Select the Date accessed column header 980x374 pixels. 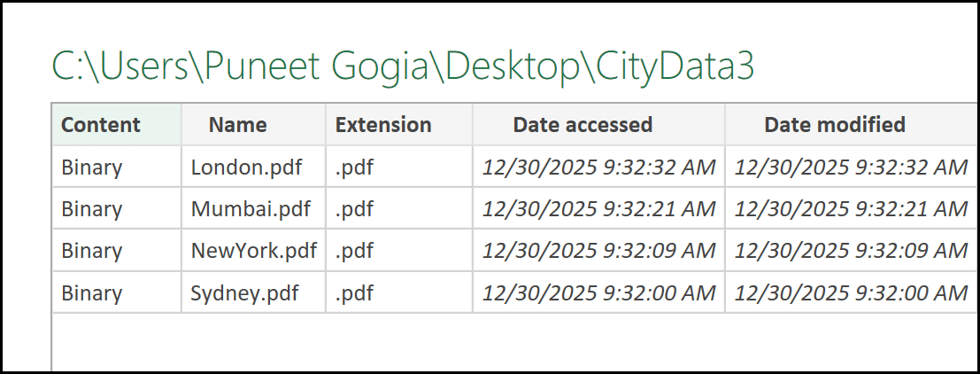point(583,125)
